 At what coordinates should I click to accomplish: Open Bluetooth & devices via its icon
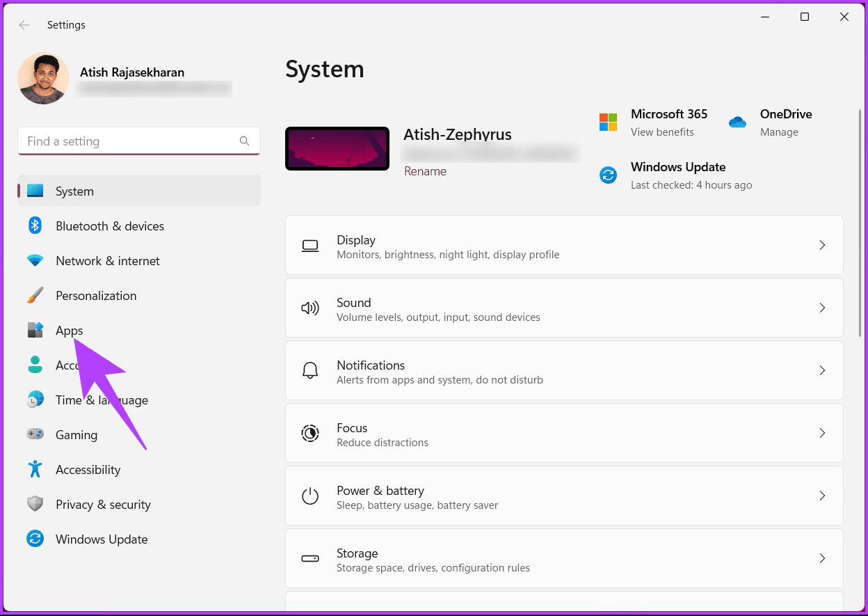pyautogui.click(x=35, y=226)
